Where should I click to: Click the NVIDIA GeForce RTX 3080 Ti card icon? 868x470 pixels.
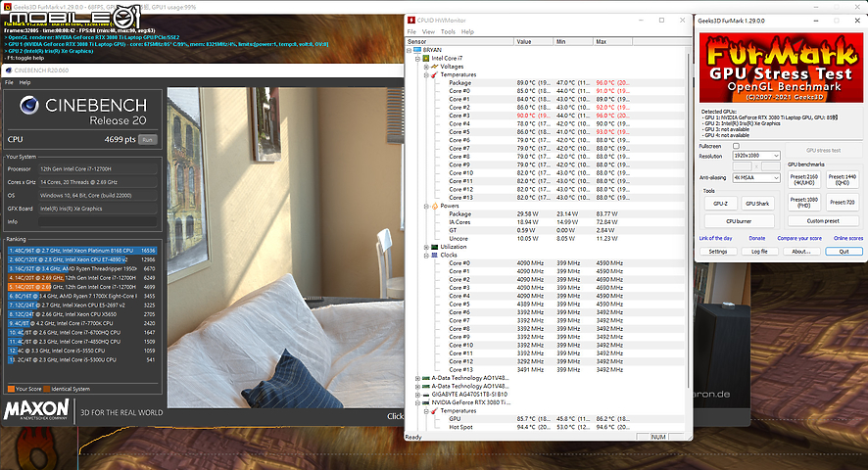426,403
